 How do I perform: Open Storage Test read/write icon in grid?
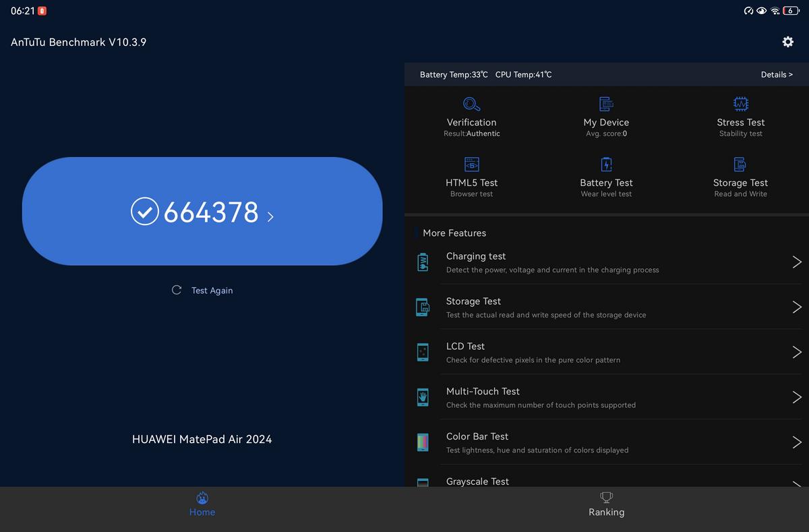tap(740, 165)
